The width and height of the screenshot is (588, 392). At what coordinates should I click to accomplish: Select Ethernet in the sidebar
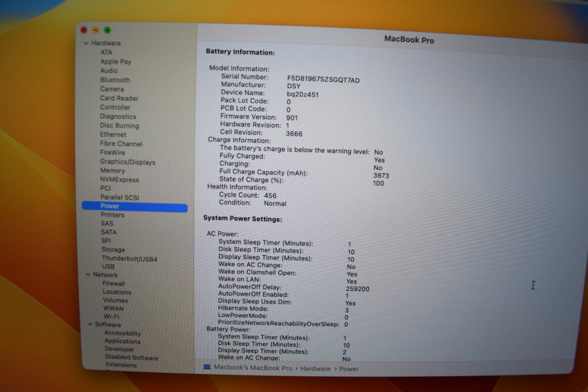(113, 135)
